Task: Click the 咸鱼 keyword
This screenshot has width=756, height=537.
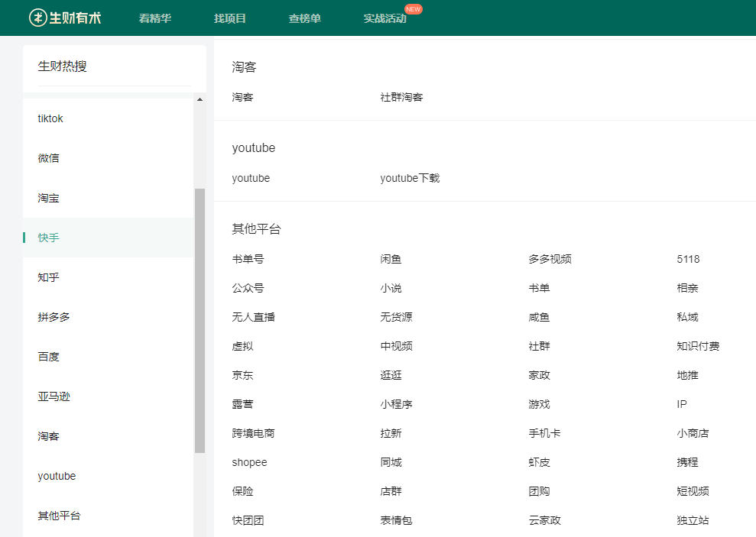Action: pyautogui.click(x=539, y=317)
